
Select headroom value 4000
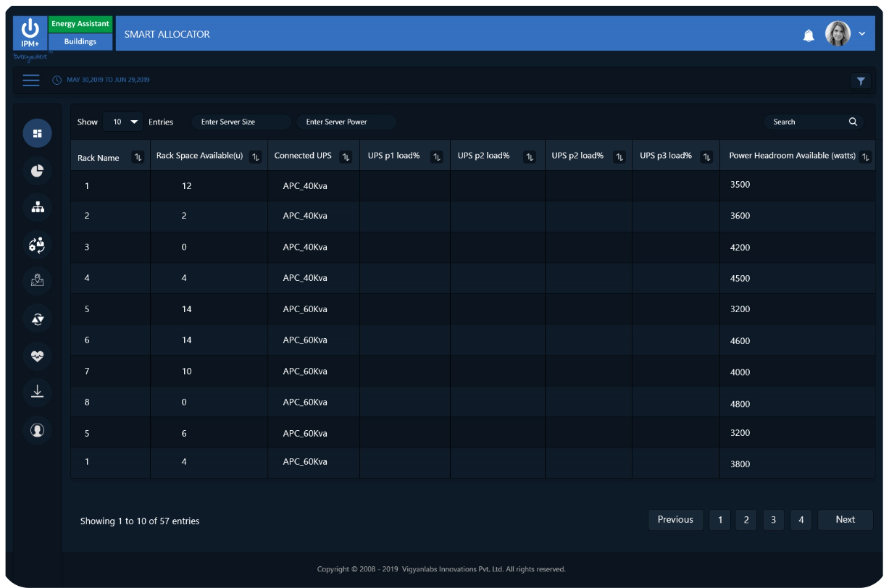tap(740, 373)
